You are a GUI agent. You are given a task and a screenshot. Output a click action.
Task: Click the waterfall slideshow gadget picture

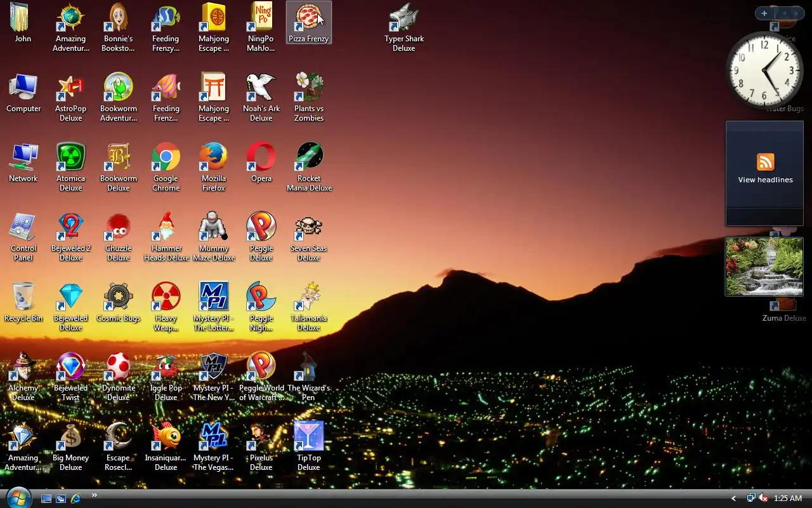tap(764, 267)
